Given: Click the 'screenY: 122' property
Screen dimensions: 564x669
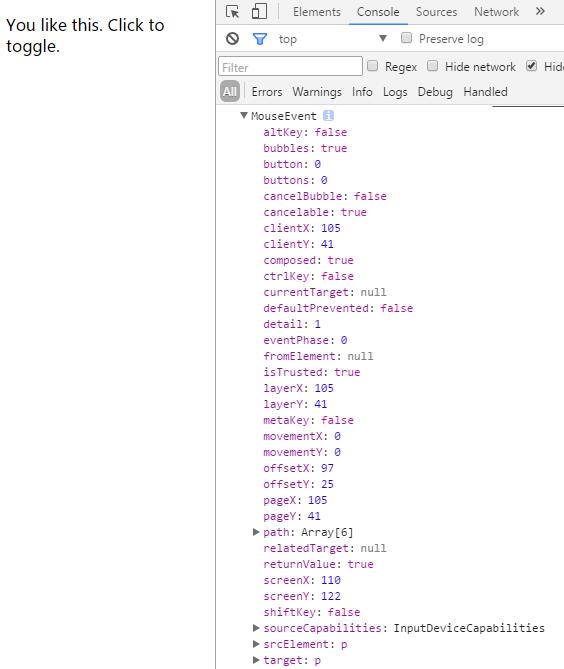Looking at the screenshot, I should 302,596.
